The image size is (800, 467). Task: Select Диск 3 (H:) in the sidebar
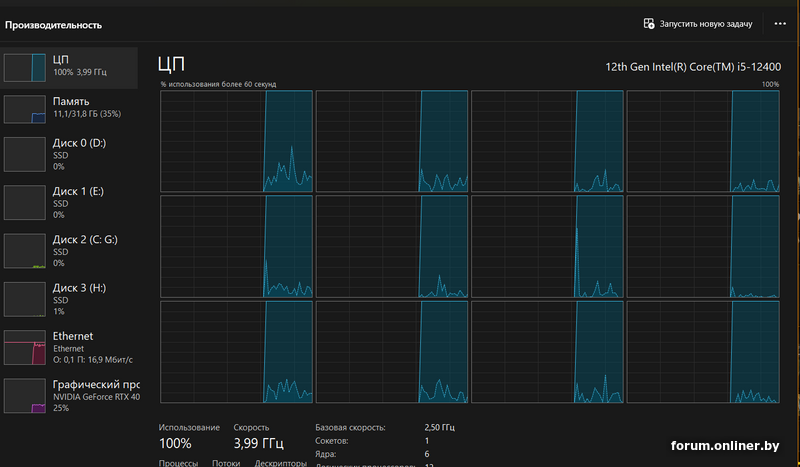pos(79,287)
